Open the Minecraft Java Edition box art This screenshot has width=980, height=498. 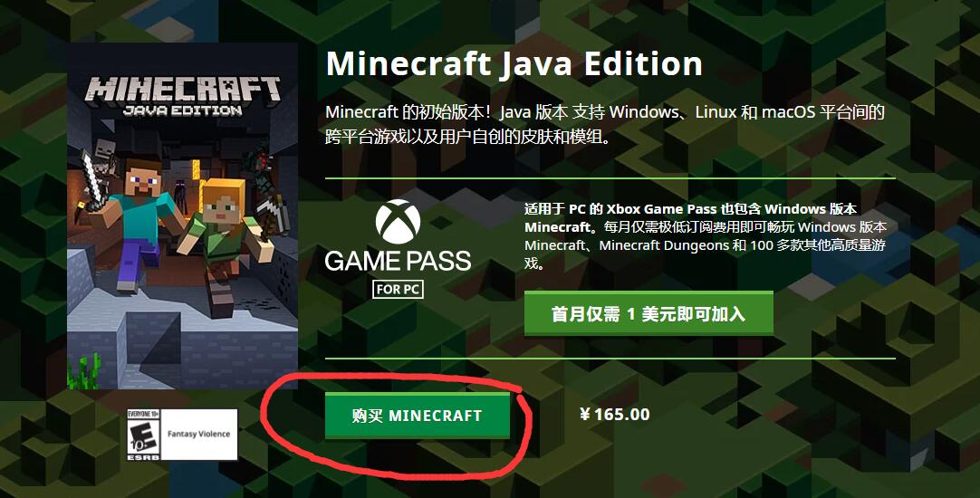182,216
